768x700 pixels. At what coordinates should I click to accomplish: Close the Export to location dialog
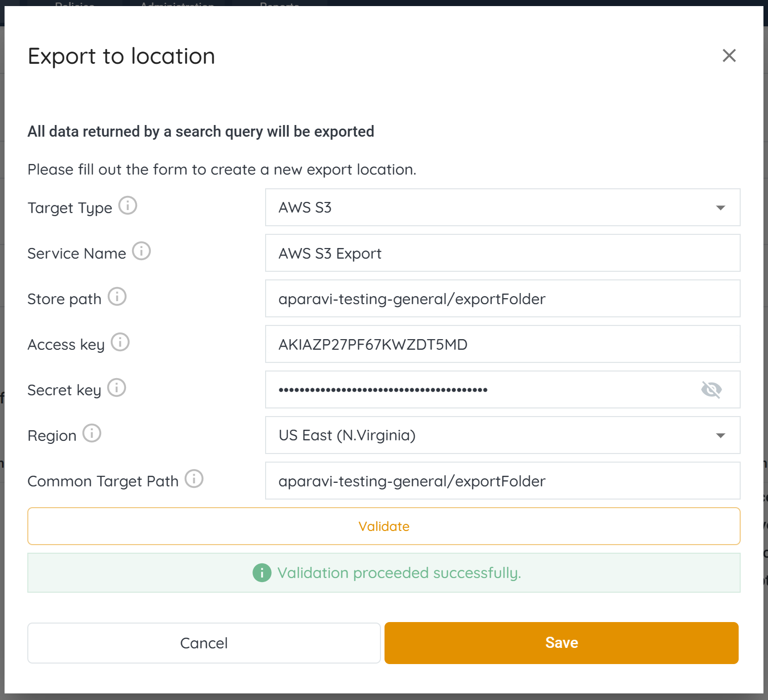pos(729,56)
